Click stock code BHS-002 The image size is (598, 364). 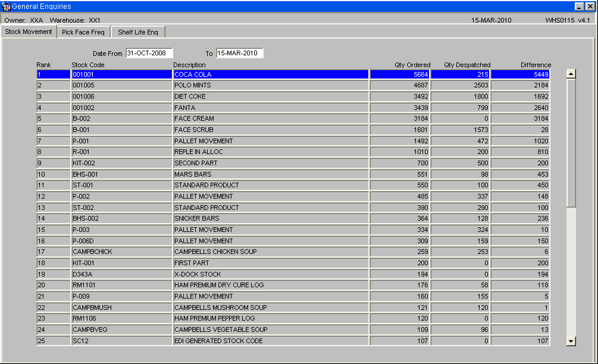pyautogui.click(x=121, y=218)
